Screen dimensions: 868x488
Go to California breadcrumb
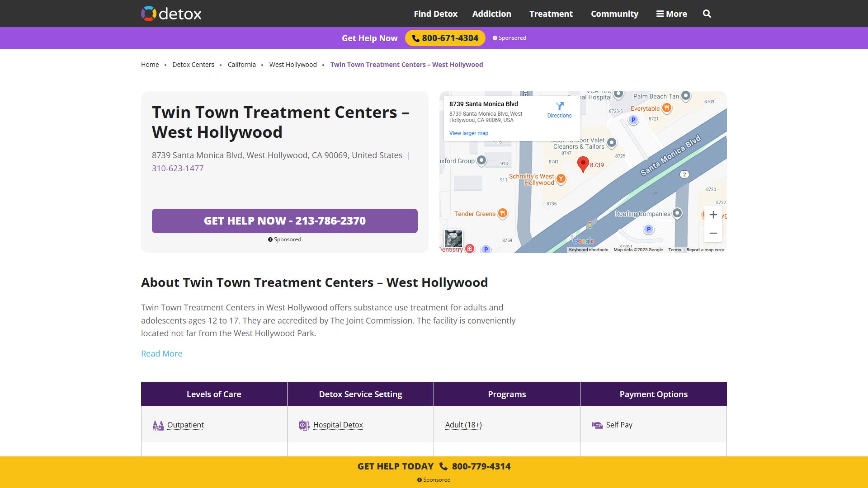point(242,65)
